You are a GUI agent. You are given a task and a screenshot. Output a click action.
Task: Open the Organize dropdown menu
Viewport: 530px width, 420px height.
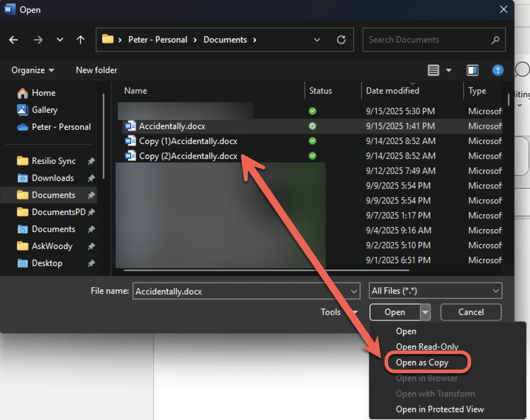point(33,70)
